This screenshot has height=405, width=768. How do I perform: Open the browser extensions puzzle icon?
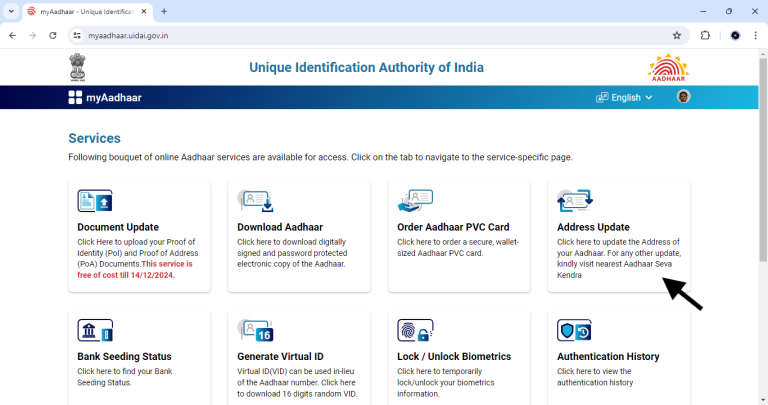click(705, 35)
